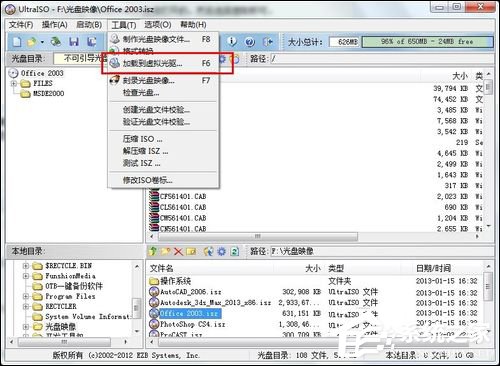Expand the FILES folder in disc tree

pyautogui.click(x=14, y=83)
